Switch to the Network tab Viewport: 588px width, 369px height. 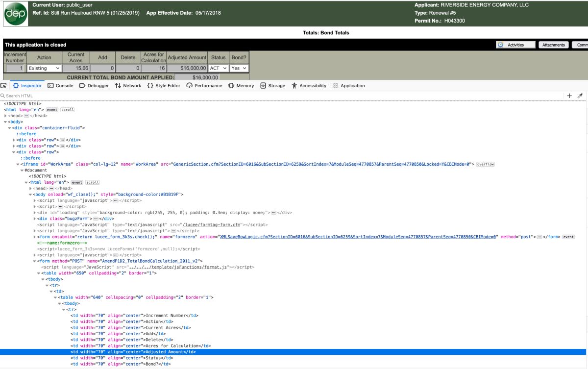(x=128, y=86)
